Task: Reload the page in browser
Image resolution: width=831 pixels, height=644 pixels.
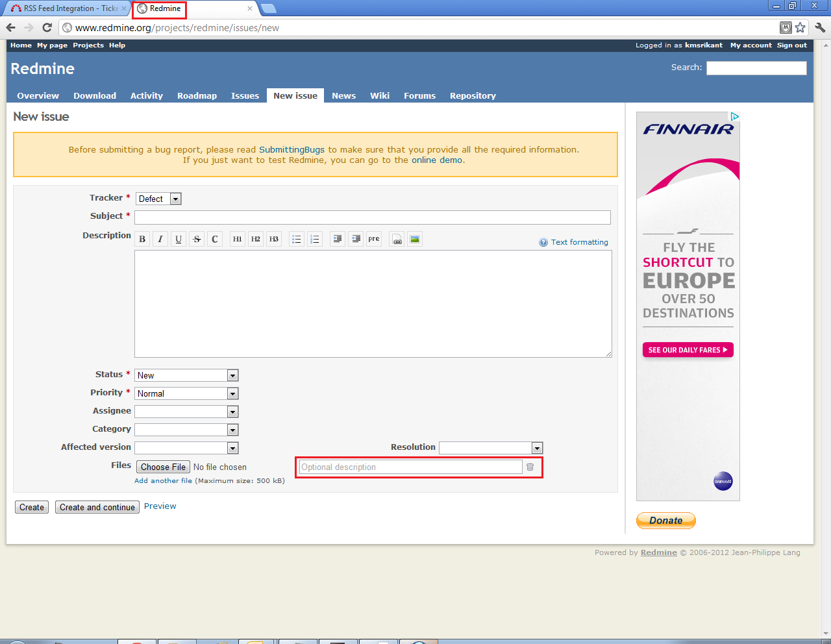Action: tap(47, 27)
